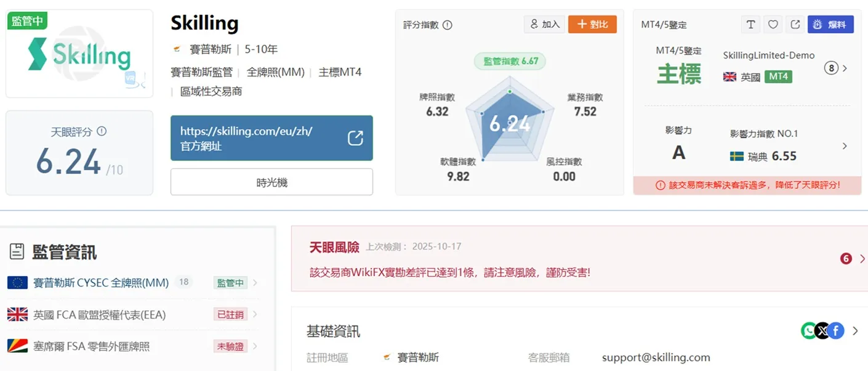Click the 監管指數 6.67 label
Viewport: 868px width, 371px height.
click(510, 61)
